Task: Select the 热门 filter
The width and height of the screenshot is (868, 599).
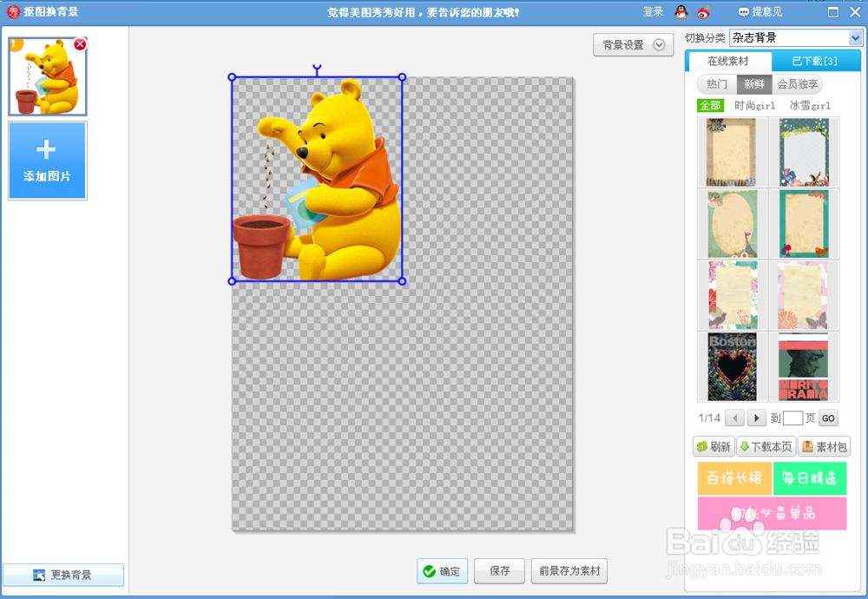Action: [717, 84]
